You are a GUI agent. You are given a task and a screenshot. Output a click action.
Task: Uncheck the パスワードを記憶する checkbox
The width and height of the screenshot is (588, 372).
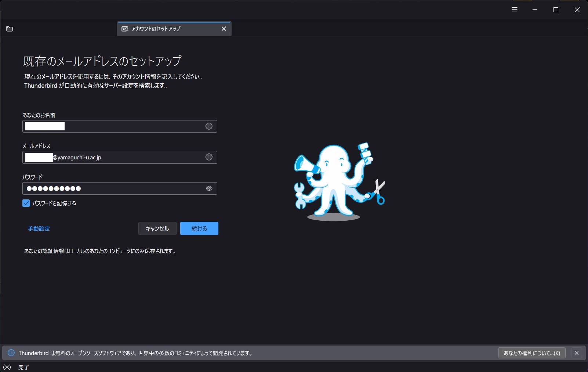point(26,203)
